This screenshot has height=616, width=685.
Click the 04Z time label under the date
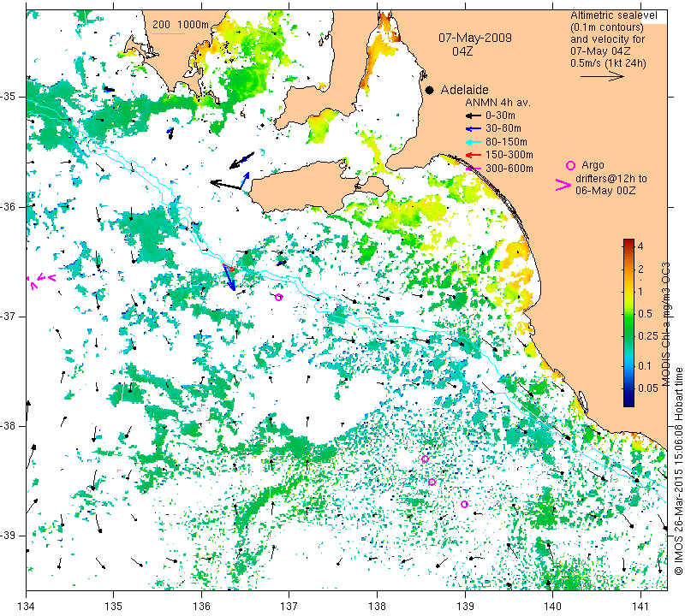pos(462,51)
